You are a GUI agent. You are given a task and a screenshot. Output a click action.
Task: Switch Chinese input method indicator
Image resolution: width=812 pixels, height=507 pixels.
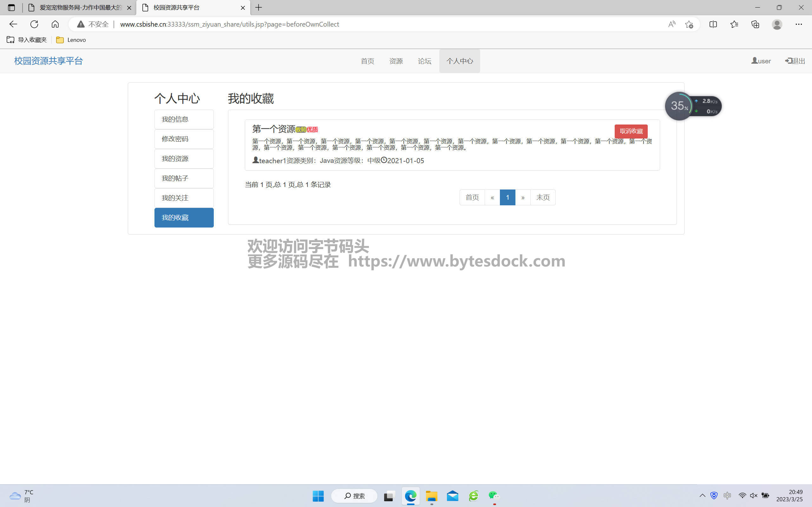(x=727, y=496)
